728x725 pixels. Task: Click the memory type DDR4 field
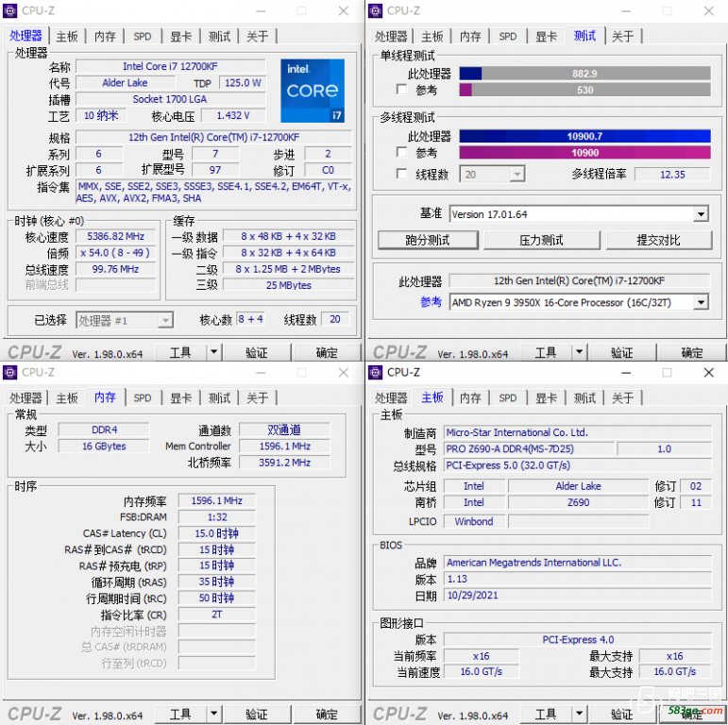[x=104, y=430]
